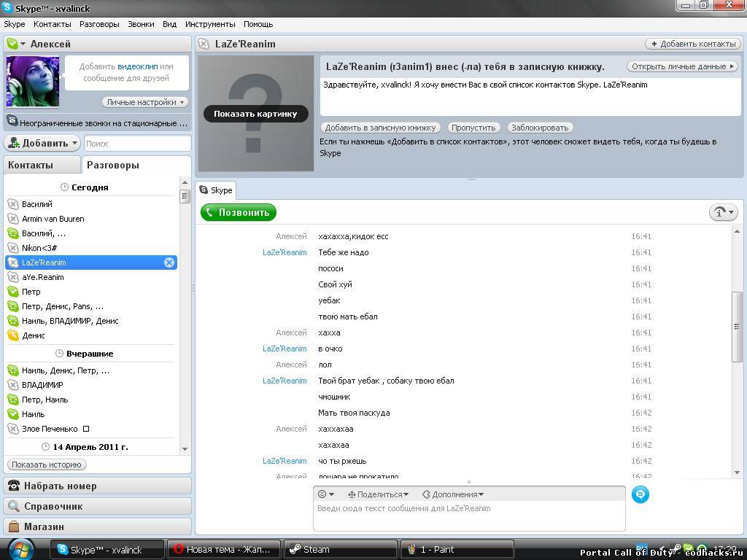The height and width of the screenshot is (560, 747).
Task: Open Магазин shop panel
Action: coord(97,526)
